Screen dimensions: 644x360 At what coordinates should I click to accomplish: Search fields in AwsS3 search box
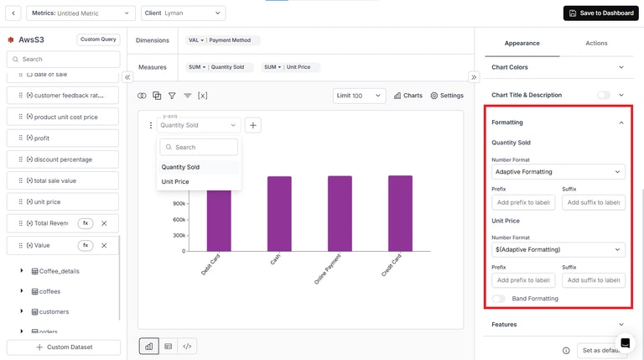click(63, 60)
